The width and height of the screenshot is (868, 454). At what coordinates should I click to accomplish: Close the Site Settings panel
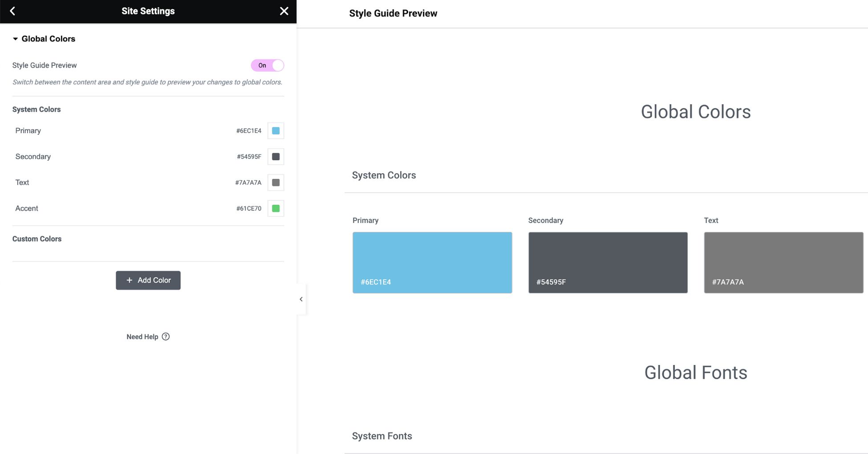click(x=284, y=11)
